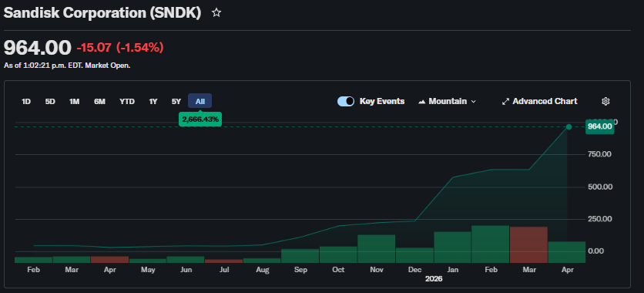Click the red April 2025 volume bar

pyautogui.click(x=109, y=260)
